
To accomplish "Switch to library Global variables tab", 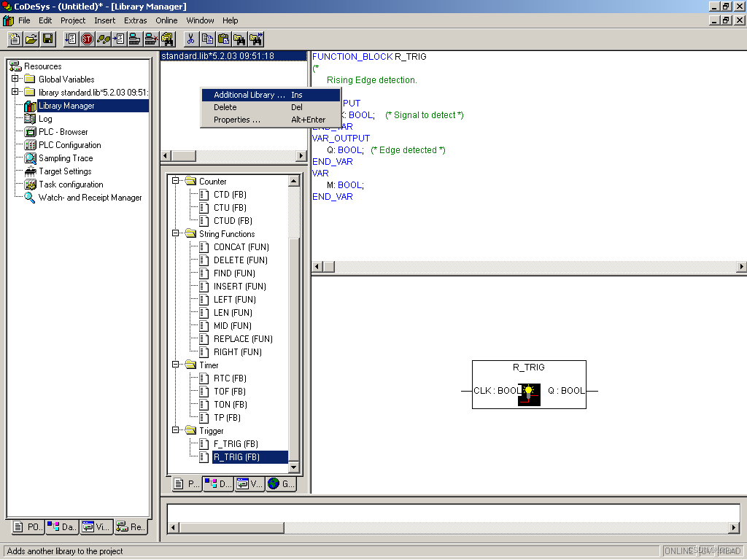I will click(x=281, y=484).
